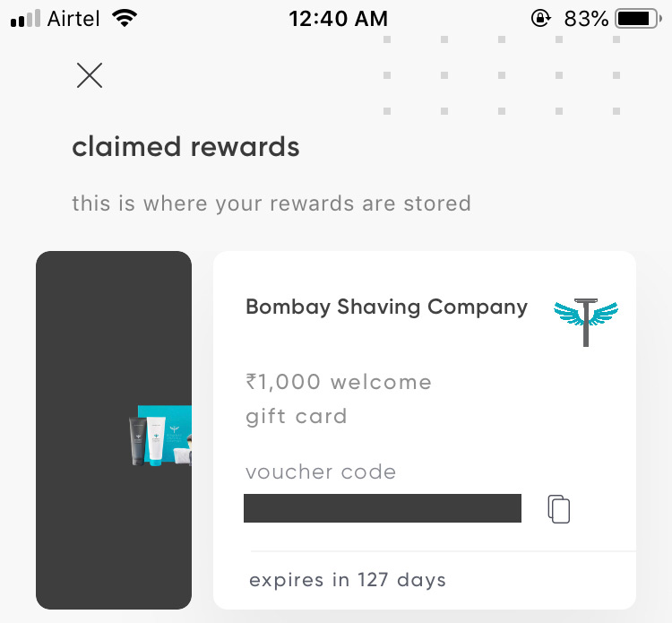Tap the WiFi status icon

(125, 19)
